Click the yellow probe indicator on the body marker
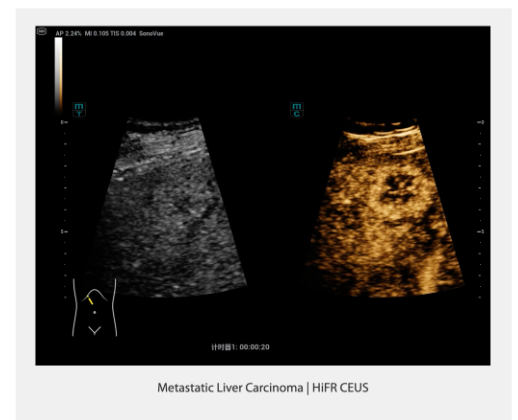Image resolution: width=518 pixels, height=420 pixels. pyautogui.click(x=90, y=300)
